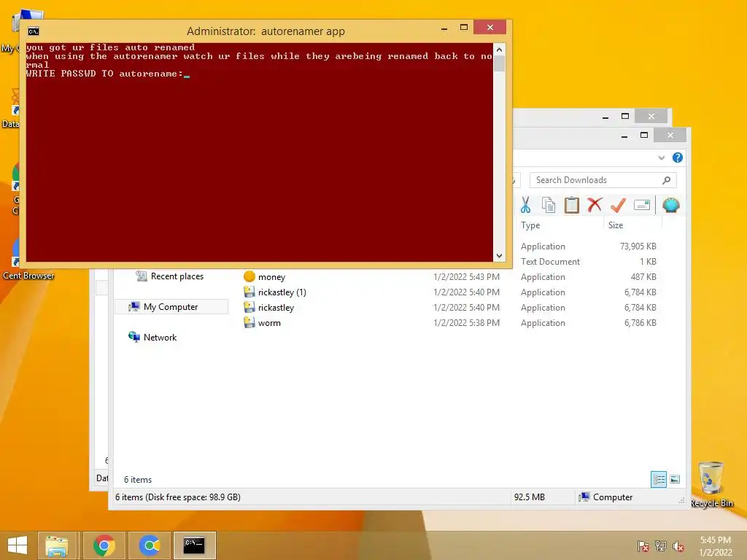Click the 73,905 KB size cell
Image resolution: width=747 pixels, height=560 pixels.
[638, 246]
